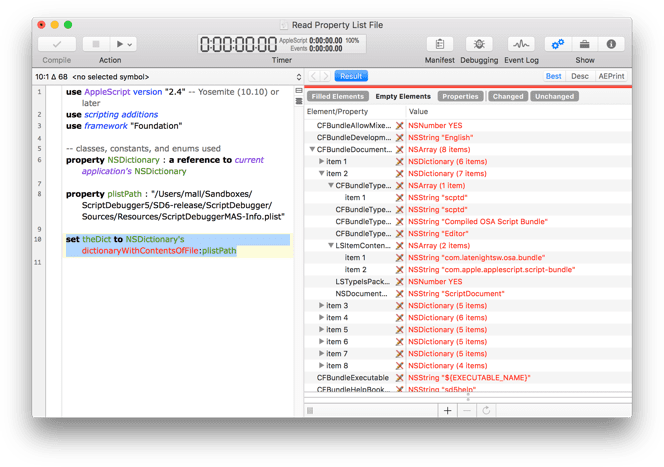
Task: Click line number 8 in the gutter
Action: coord(39,194)
